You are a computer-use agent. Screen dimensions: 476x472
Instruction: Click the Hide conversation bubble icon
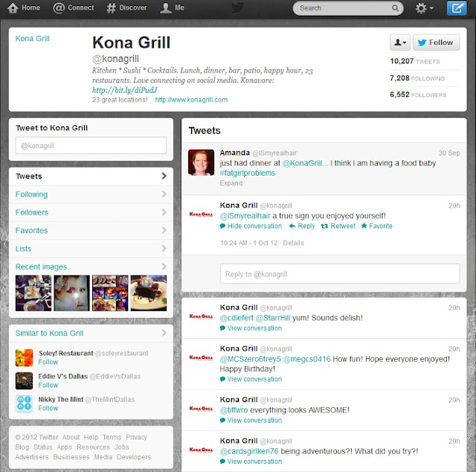click(x=222, y=226)
